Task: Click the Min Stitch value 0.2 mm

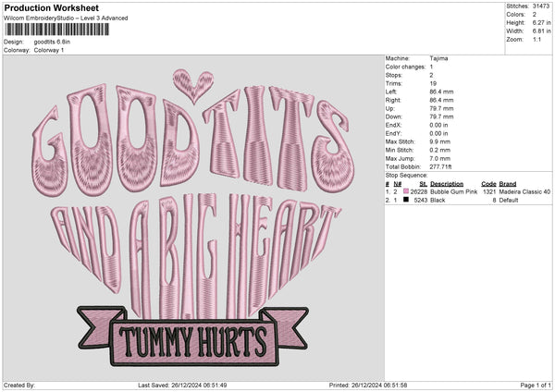Action: tap(440, 150)
